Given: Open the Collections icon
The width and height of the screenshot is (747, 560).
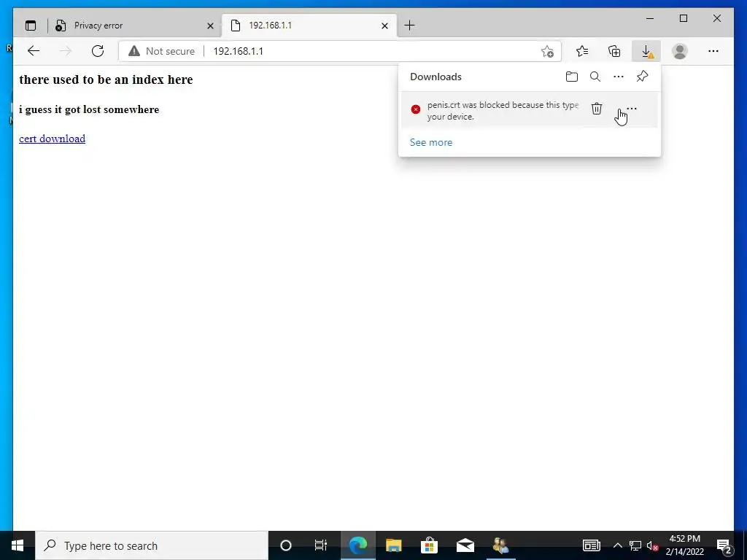Looking at the screenshot, I should click(614, 51).
